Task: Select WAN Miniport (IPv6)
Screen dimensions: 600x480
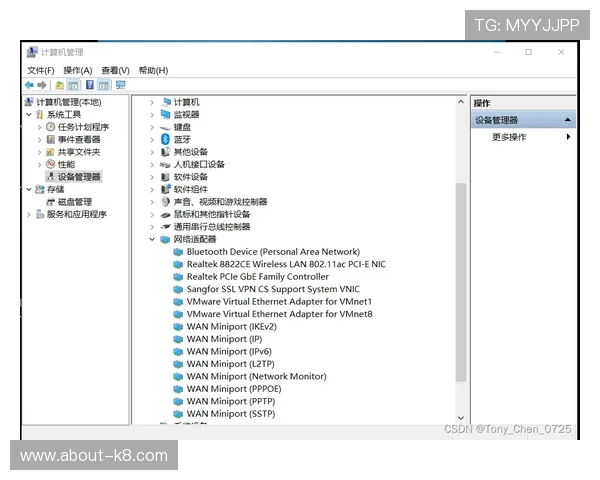Action: 229,351
